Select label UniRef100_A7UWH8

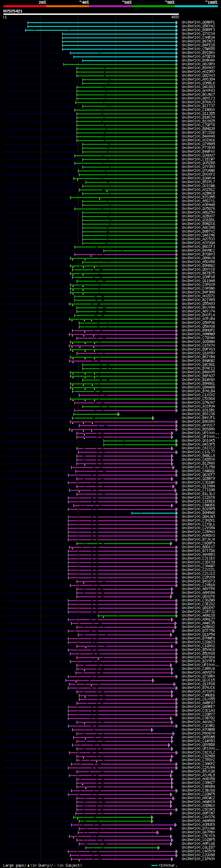click(198, 730)
